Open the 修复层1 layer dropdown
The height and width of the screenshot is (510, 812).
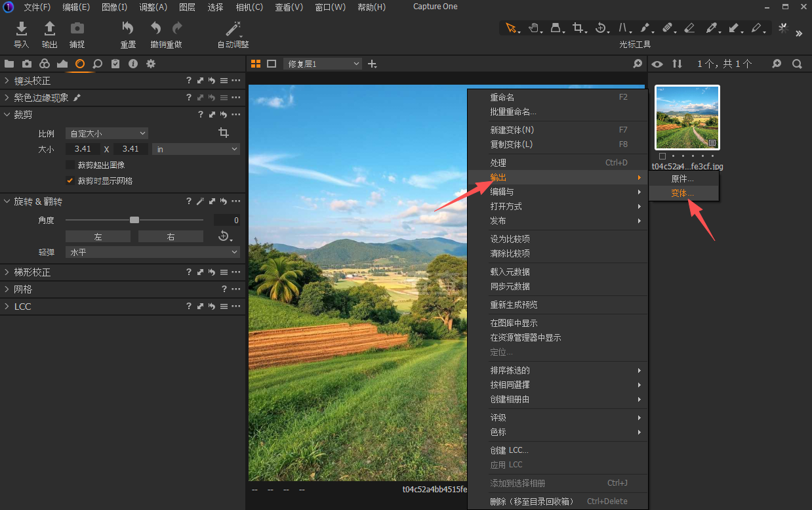(x=323, y=64)
